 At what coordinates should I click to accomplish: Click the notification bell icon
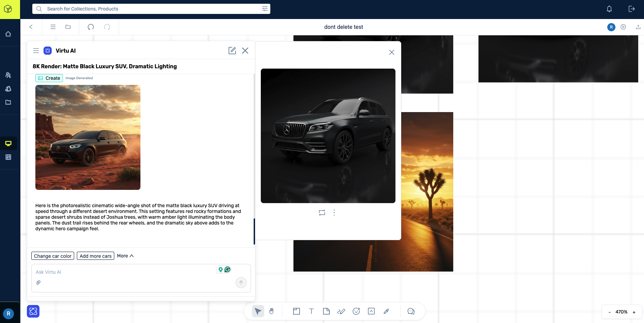pyautogui.click(x=609, y=9)
